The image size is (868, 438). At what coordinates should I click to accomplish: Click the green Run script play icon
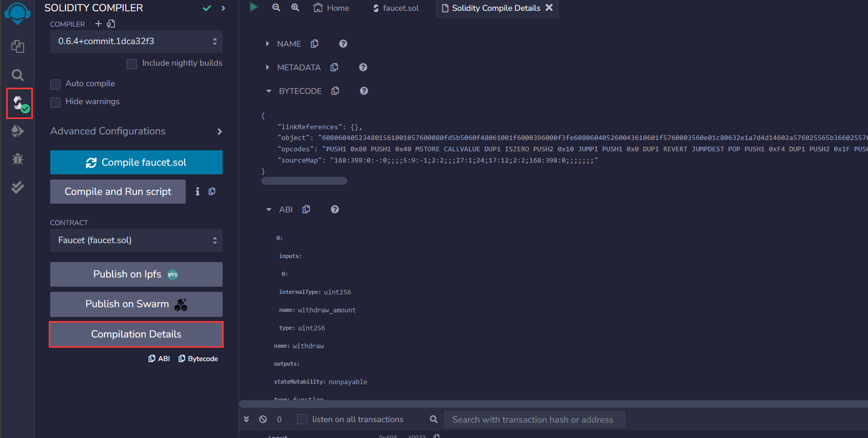pyautogui.click(x=253, y=7)
